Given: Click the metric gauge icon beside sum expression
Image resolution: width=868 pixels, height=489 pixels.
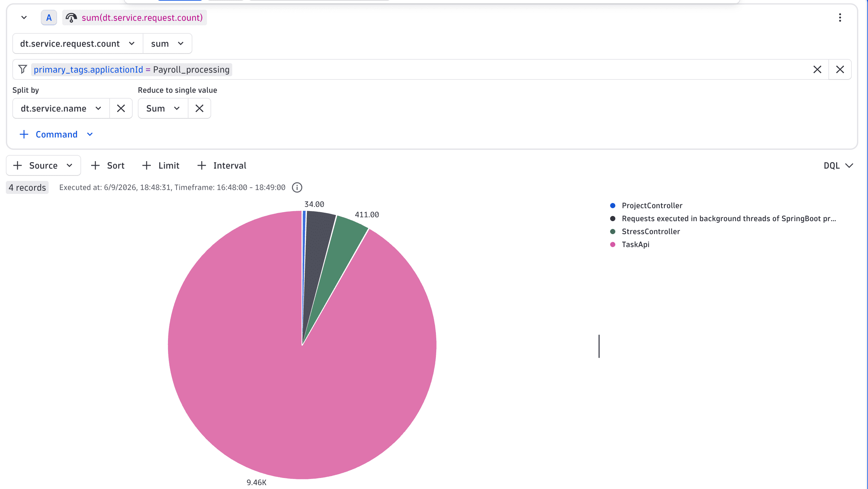Looking at the screenshot, I should pos(71,18).
